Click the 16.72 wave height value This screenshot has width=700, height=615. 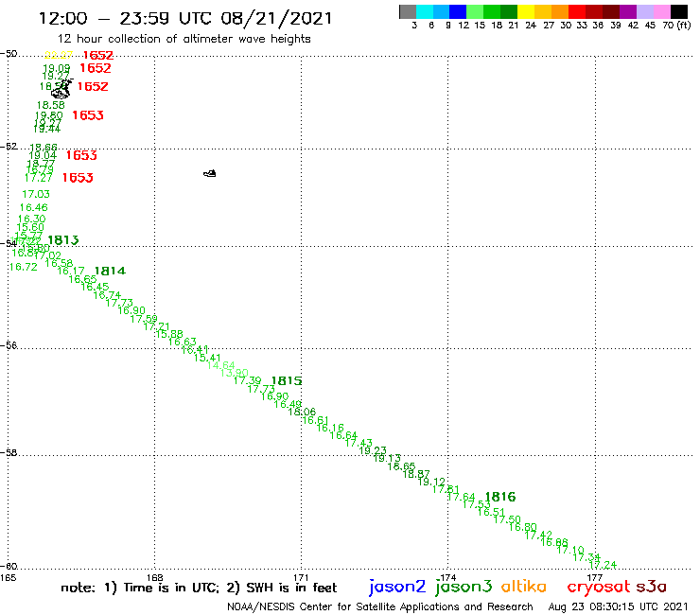pyautogui.click(x=24, y=267)
